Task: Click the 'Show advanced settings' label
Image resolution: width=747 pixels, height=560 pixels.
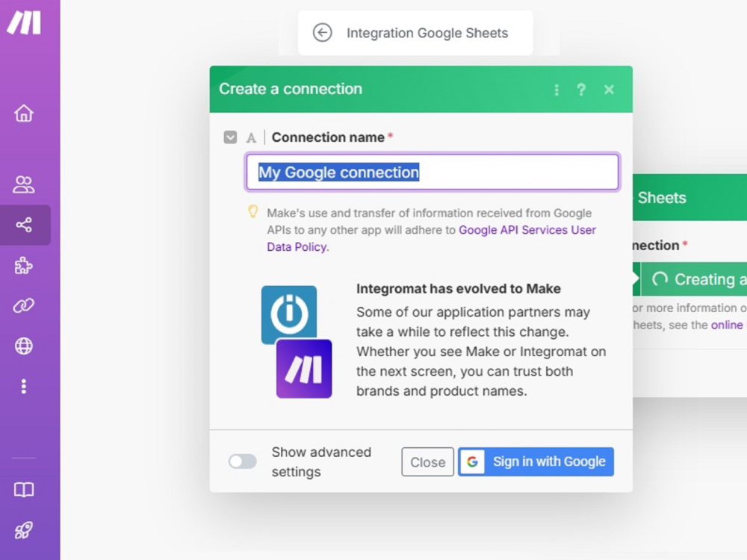Action: (x=321, y=461)
